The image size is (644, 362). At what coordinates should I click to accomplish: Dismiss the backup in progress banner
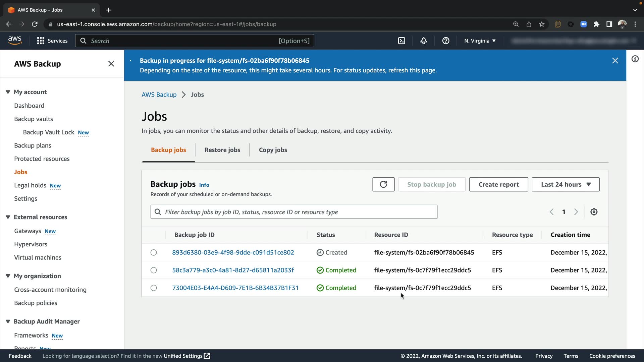point(615,61)
